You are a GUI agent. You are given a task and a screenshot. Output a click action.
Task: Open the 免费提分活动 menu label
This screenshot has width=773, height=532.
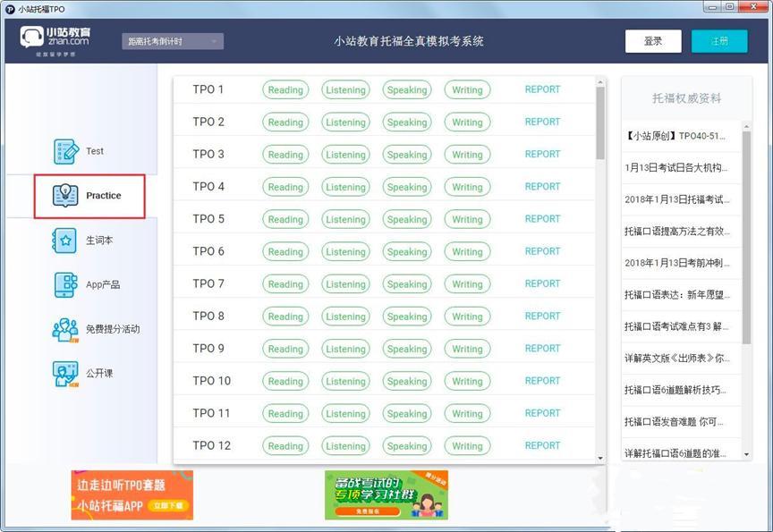[x=113, y=329]
